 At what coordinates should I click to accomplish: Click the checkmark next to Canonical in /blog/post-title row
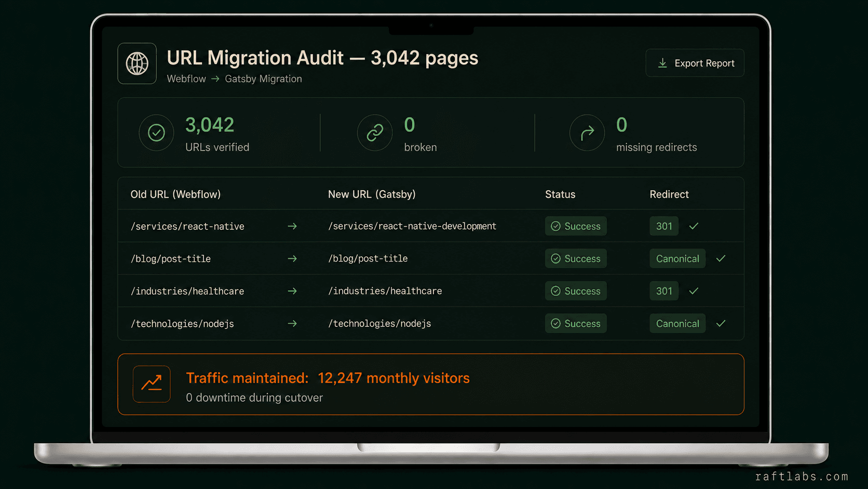pyautogui.click(x=721, y=258)
